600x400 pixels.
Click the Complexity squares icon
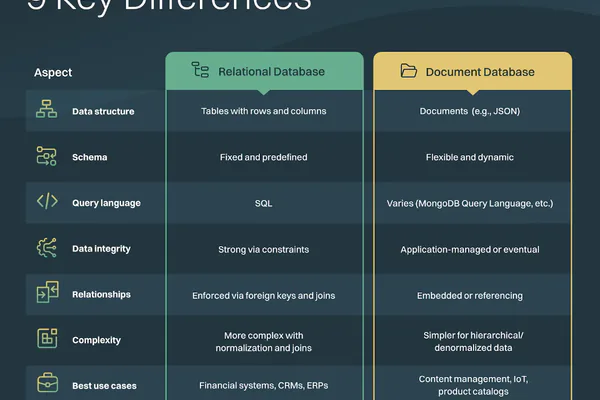tap(47, 338)
